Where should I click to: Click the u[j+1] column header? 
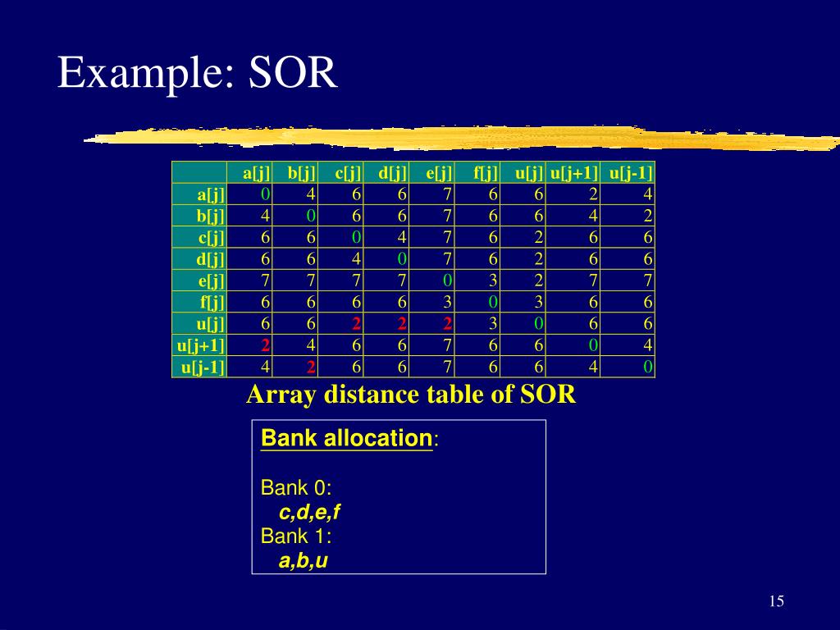573,172
